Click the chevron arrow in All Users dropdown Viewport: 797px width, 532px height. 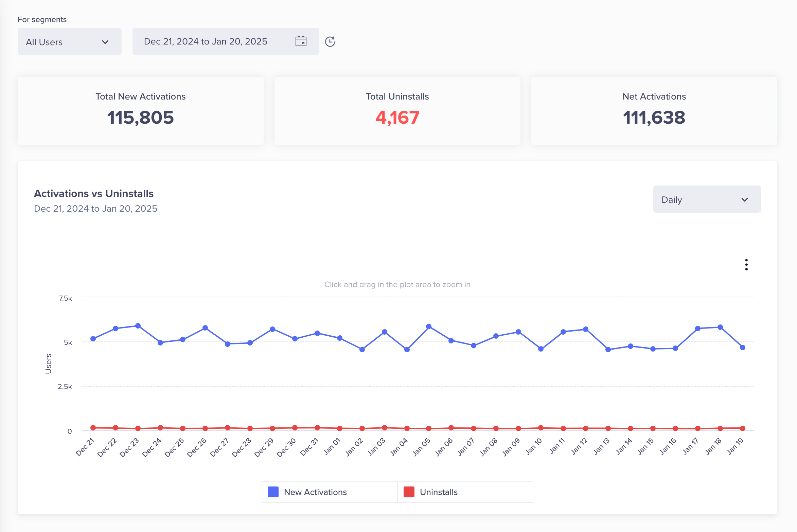[x=105, y=42]
